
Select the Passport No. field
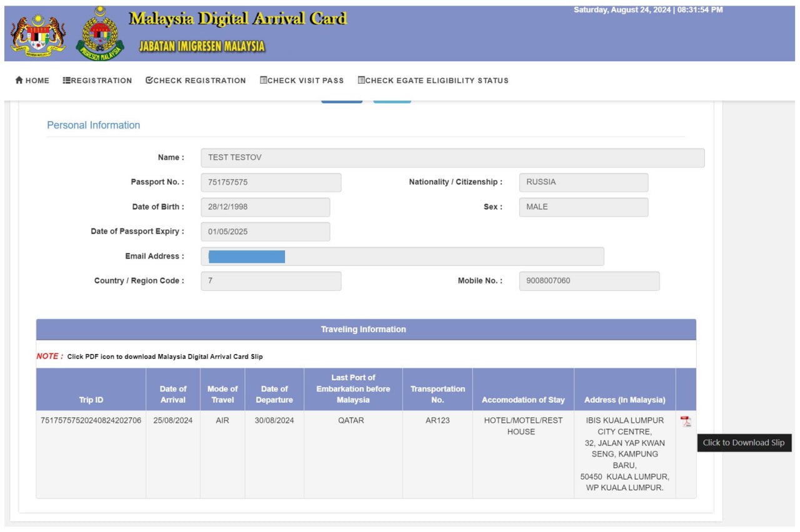click(x=271, y=182)
